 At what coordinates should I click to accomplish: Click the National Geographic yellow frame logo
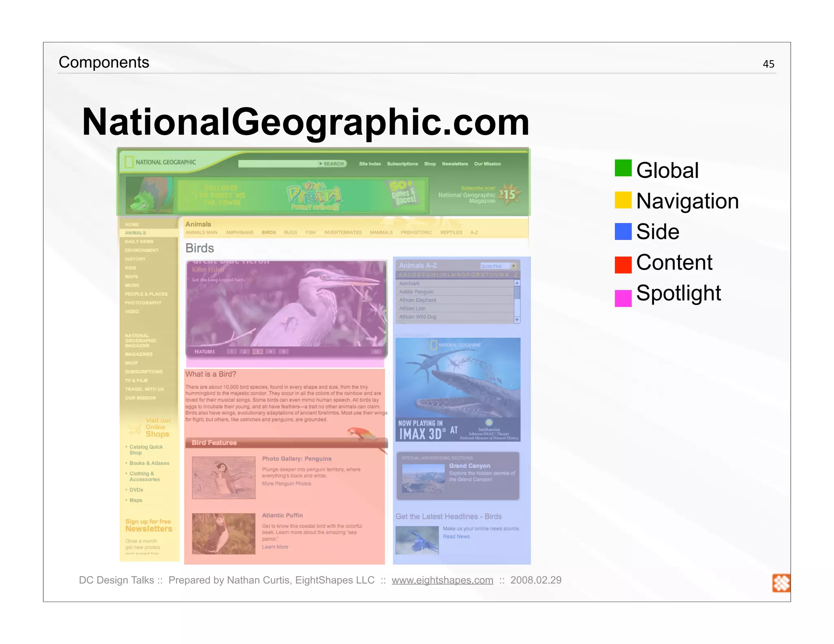129,162
